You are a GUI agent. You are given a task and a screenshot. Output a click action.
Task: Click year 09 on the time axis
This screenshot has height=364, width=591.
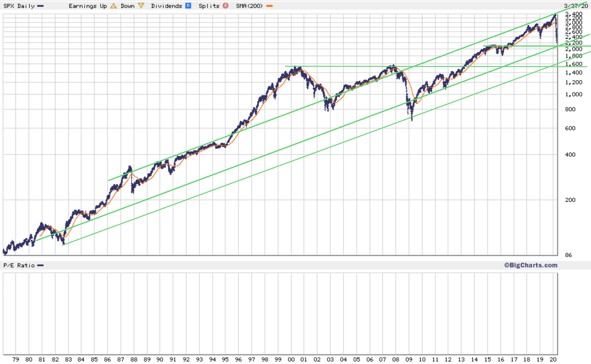pyautogui.click(x=409, y=359)
